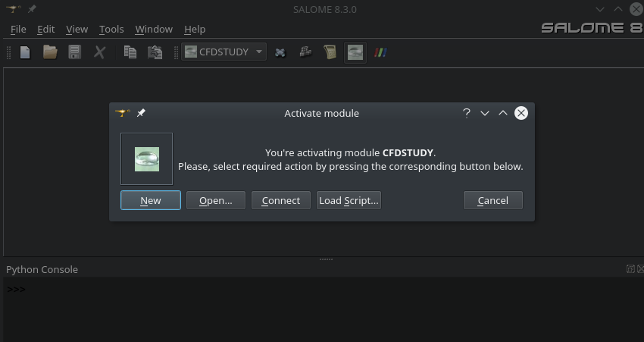Click the Paste clipboard toolbar icon
Screen dimensions: 644x342
click(155, 52)
